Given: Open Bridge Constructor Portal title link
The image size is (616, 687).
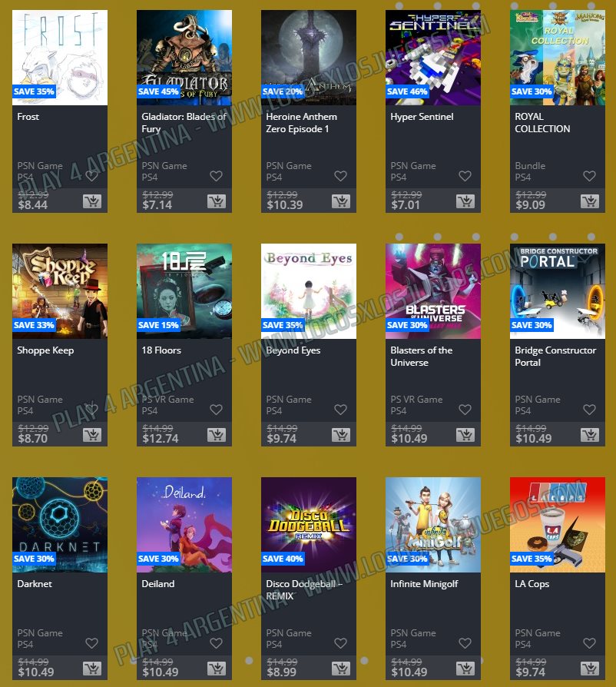Looking at the screenshot, I should pos(555,357).
